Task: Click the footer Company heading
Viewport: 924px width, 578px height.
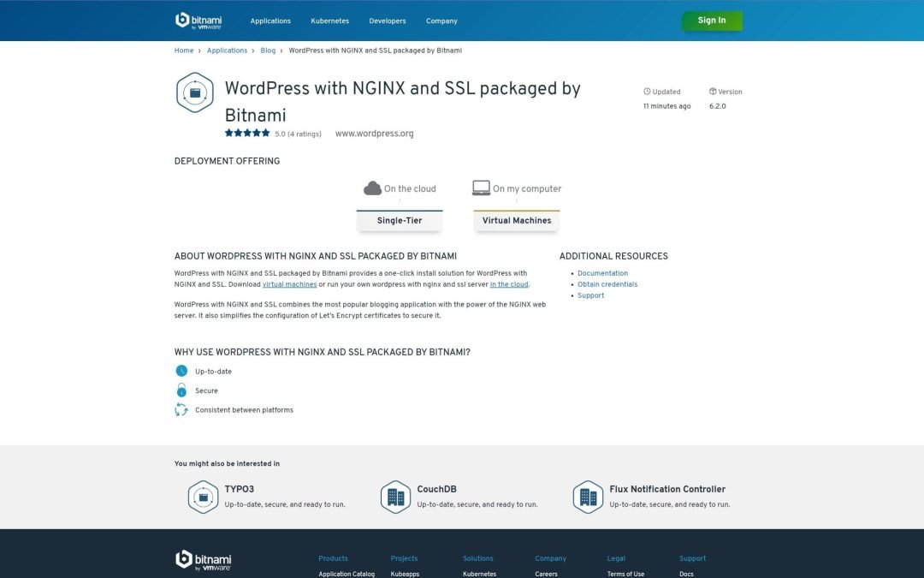Action: pos(550,558)
